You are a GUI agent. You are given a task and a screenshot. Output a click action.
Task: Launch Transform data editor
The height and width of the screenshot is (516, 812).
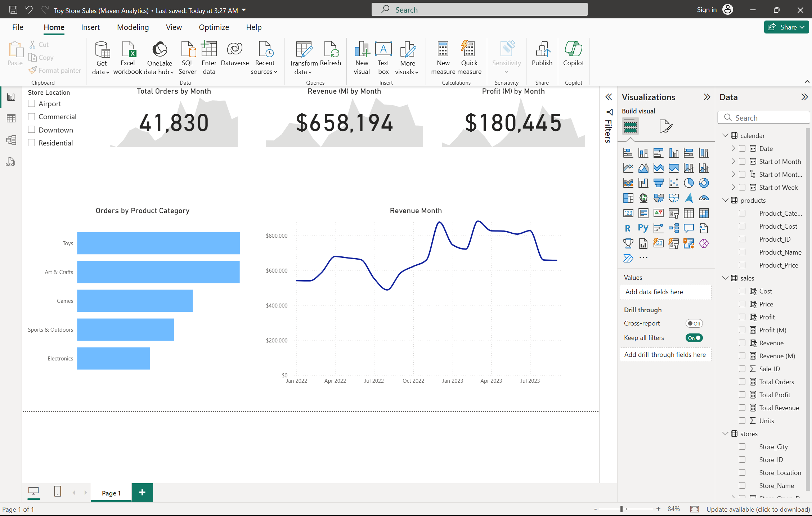pyautogui.click(x=304, y=58)
